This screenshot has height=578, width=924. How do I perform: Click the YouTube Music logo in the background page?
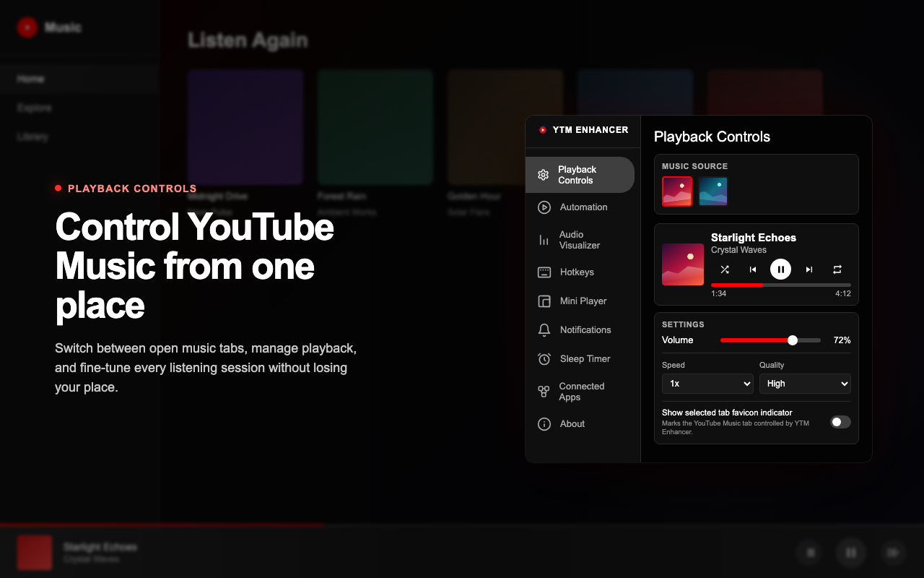click(x=27, y=27)
